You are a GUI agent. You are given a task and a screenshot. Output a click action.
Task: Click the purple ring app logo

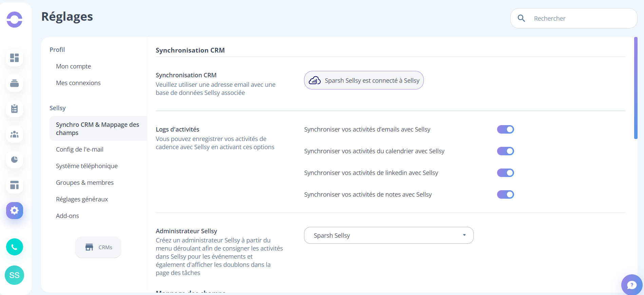(x=14, y=19)
